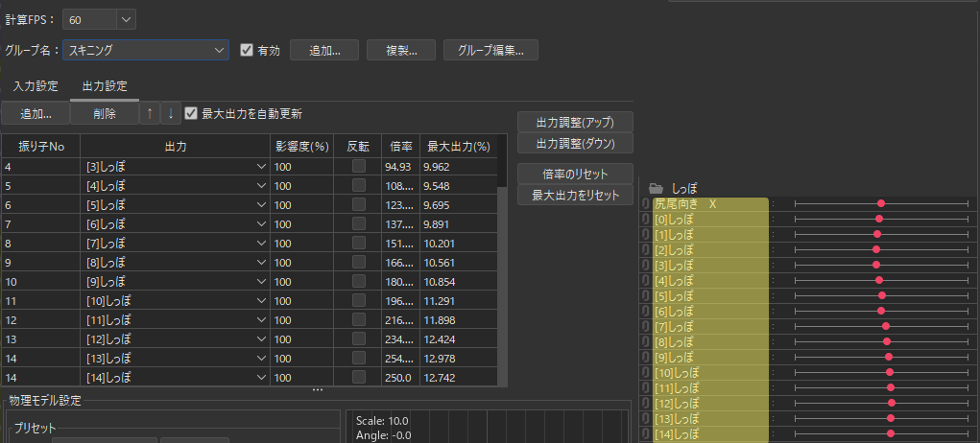Check 反転 box for [3]しっぽ output row
Image resolution: width=980 pixels, height=443 pixels.
358,167
